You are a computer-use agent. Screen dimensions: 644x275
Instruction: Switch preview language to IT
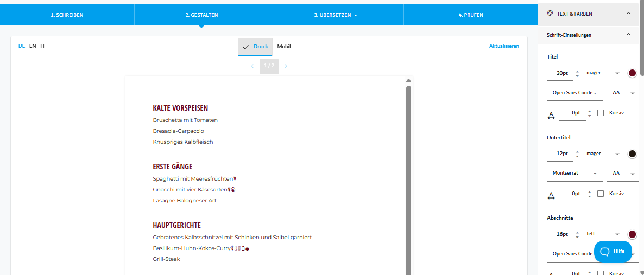43,46
